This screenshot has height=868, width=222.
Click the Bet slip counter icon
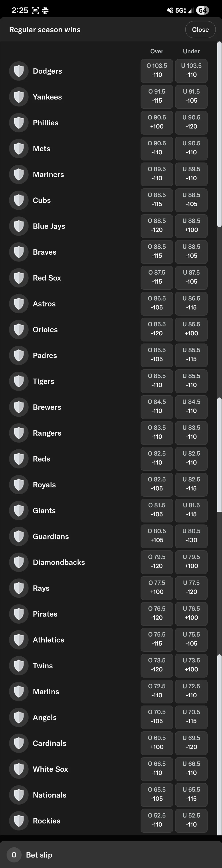pos(14,855)
